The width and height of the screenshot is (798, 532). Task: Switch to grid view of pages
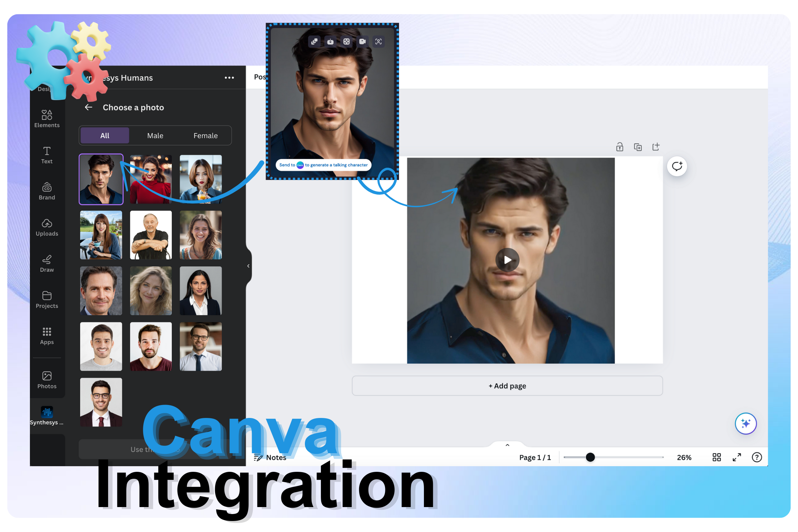click(717, 457)
